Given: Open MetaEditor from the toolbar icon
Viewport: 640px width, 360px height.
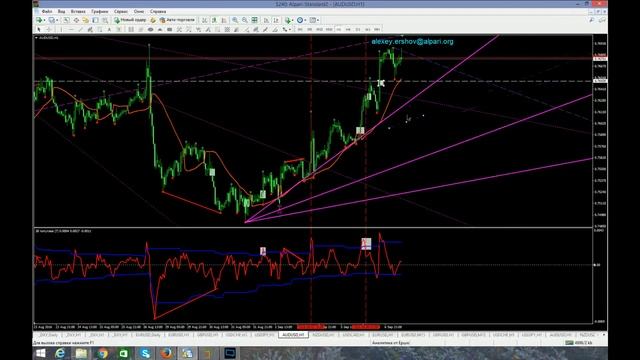Looking at the screenshot, I should (x=153, y=20).
